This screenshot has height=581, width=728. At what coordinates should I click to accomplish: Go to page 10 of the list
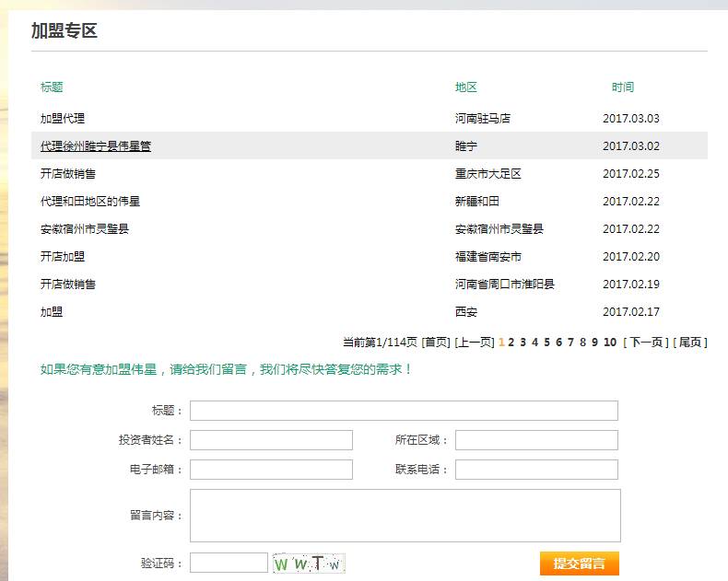610,343
